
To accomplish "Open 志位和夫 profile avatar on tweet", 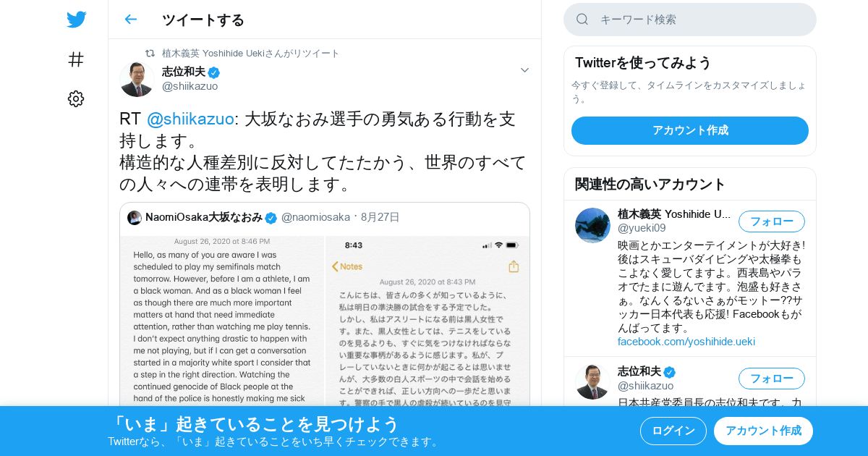I will (137, 79).
